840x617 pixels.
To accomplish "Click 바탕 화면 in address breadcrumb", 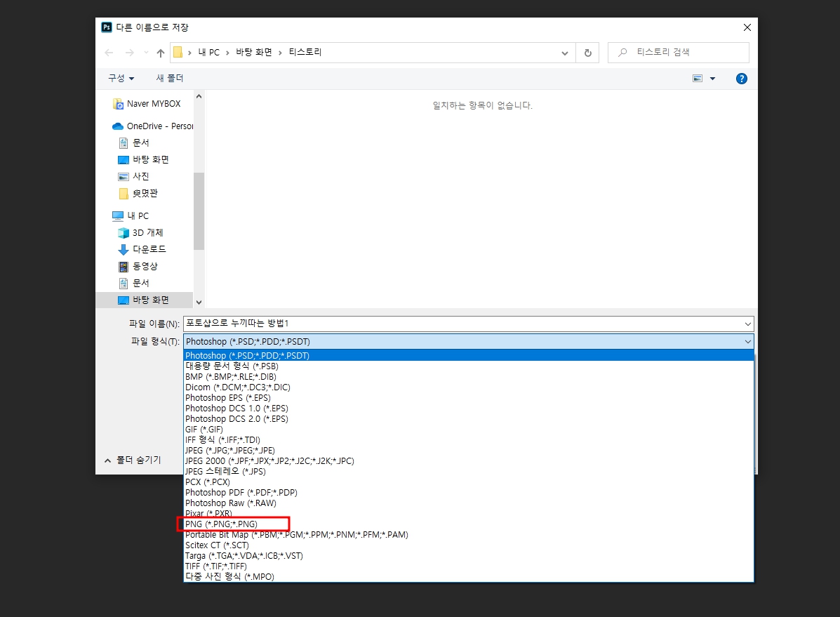I will pyautogui.click(x=254, y=52).
